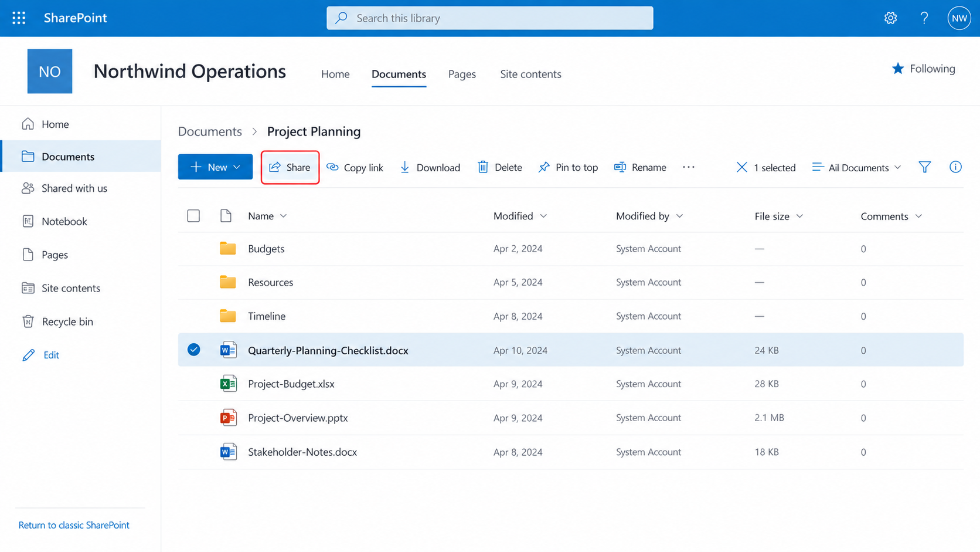
Task: Open the Name column sort dropdown
Action: [284, 216]
